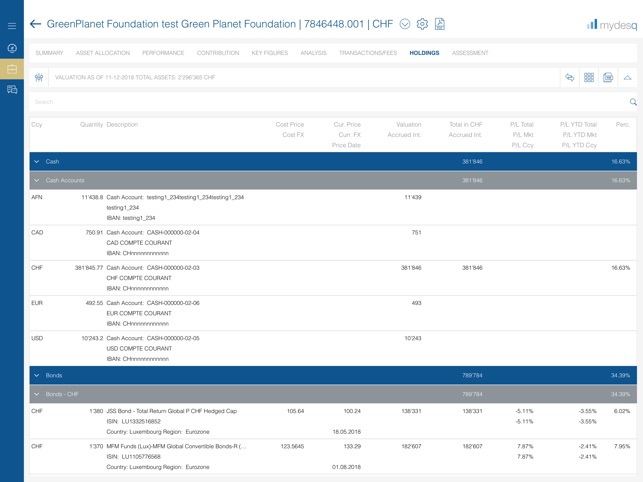The image size is (643, 482).
Task: Click ISIN LU1332516852 text
Action: (134, 422)
